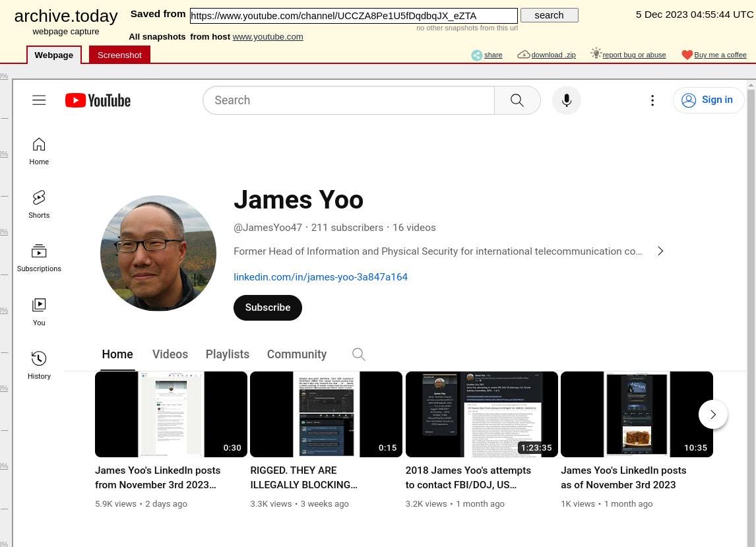Activate voice search microphone icon
This screenshot has height=547, width=756.
point(567,100)
